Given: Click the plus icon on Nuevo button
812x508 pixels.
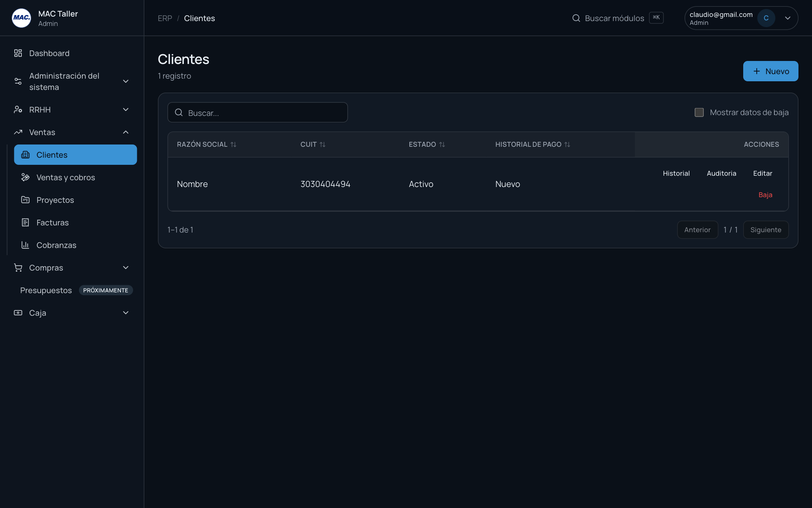Looking at the screenshot, I should click(756, 71).
